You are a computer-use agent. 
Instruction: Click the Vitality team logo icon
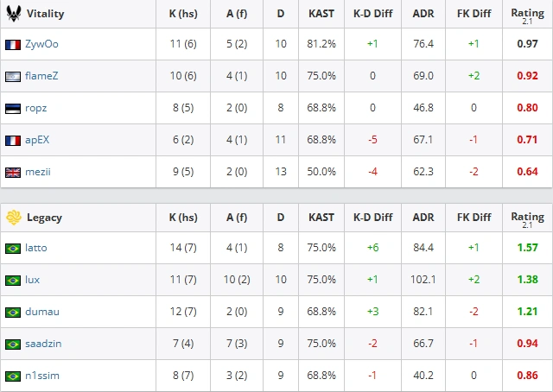(14, 14)
